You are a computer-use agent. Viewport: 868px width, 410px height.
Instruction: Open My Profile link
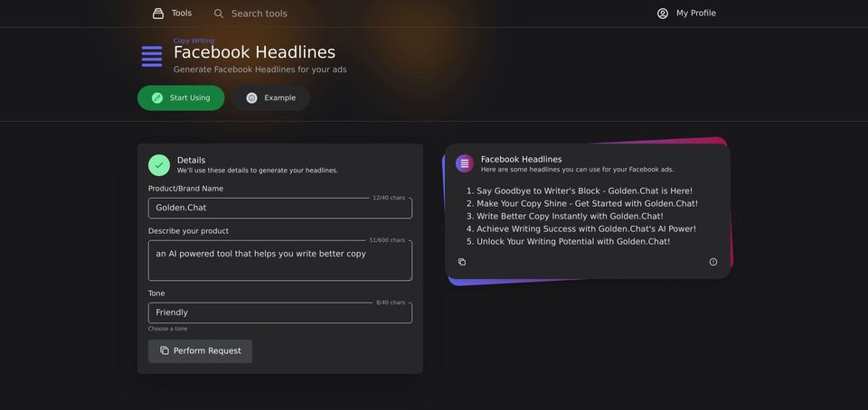coord(696,14)
